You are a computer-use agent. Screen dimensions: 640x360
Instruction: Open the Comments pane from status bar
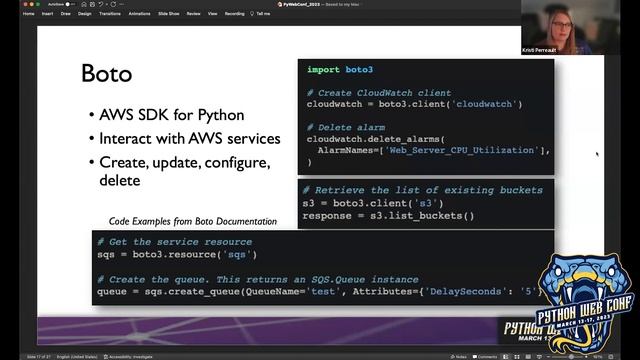pos(485,357)
